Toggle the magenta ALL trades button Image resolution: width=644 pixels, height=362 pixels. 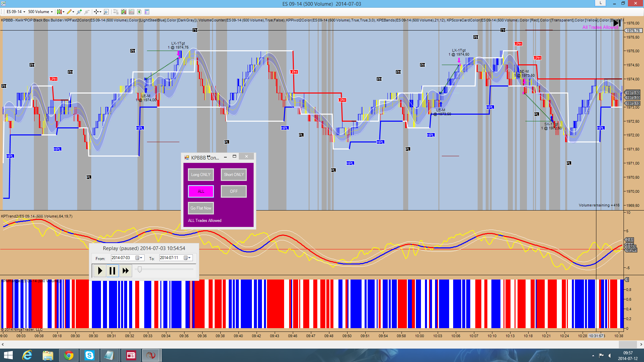[201, 191]
